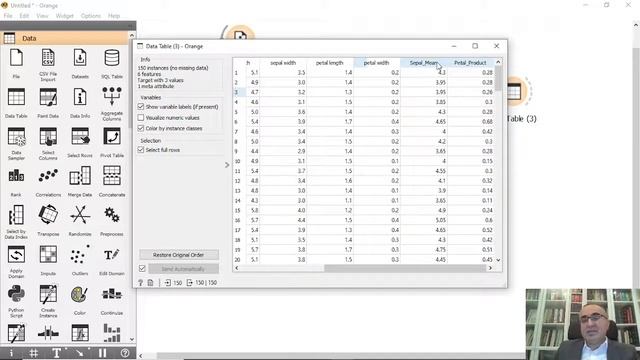640x360 pixels.
Task: Uncheck Select full rows
Action: (x=141, y=150)
